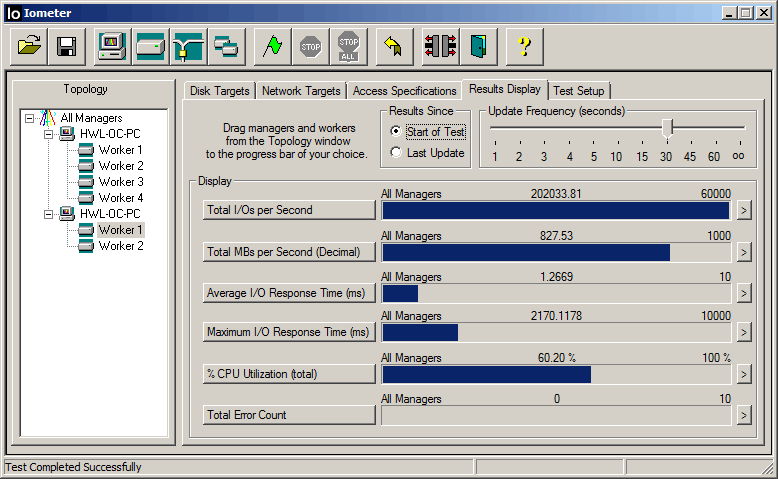Start a new disk worker
This screenshot has width=778, height=479.
pos(150,47)
